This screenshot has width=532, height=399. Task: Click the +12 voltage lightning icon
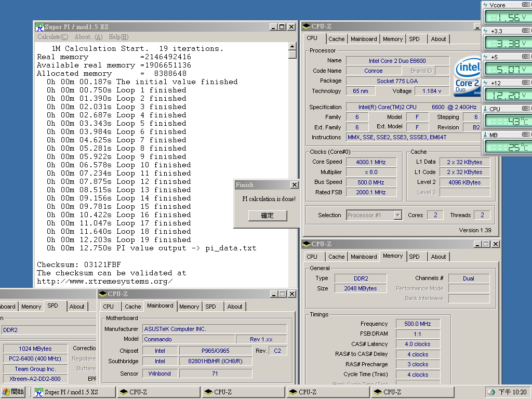[486, 83]
